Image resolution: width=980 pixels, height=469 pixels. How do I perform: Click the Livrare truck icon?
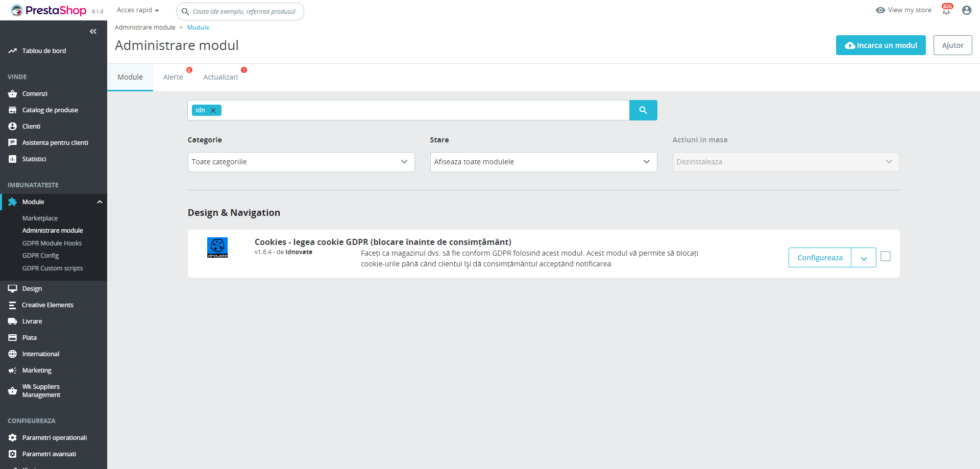(x=13, y=322)
